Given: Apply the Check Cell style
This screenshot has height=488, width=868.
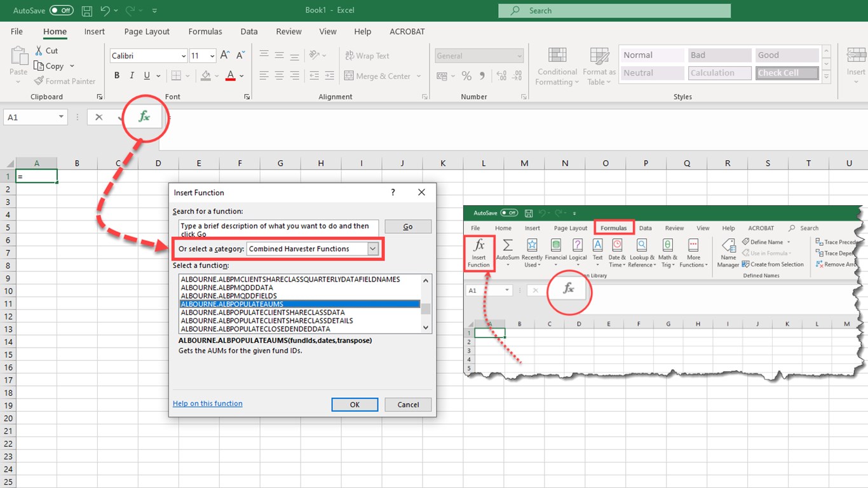Looking at the screenshot, I should pos(787,73).
